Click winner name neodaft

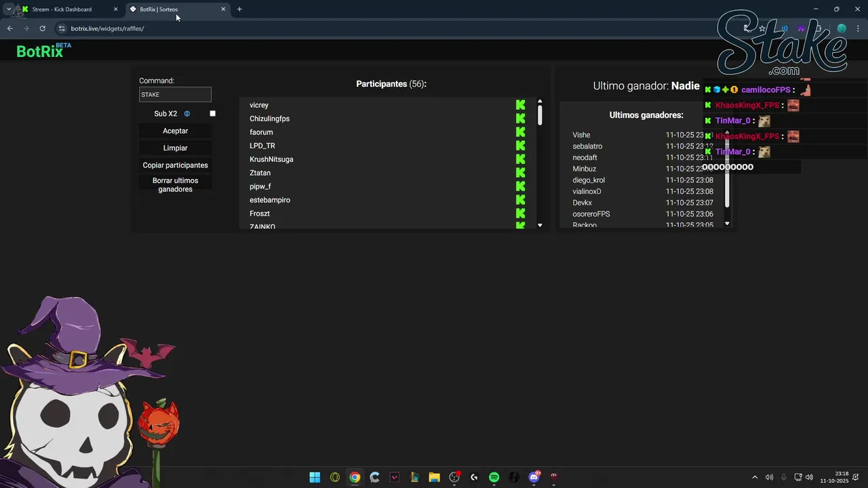(585, 157)
